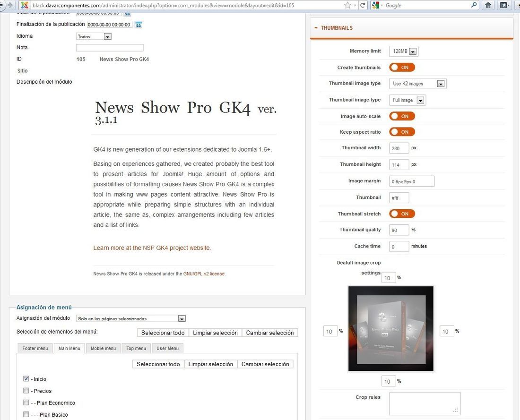Switch to the Mobile menu tab
The height and width of the screenshot is (420, 520).
(103, 348)
